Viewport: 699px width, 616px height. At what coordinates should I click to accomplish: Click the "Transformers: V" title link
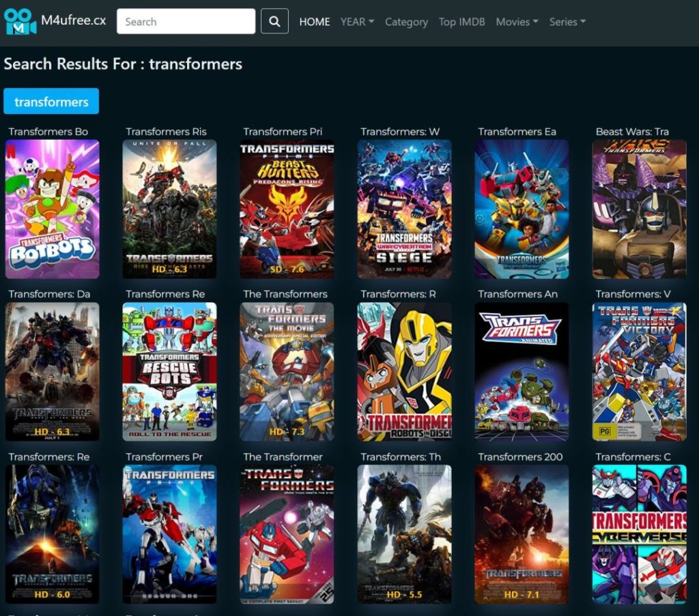pos(633,294)
